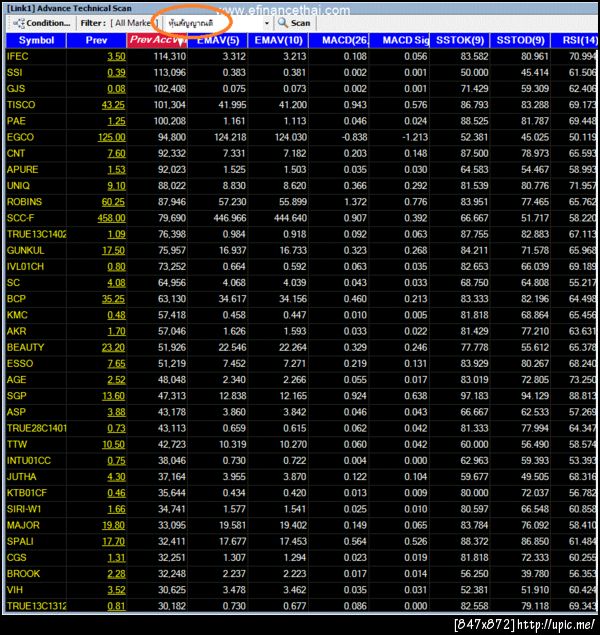The height and width of the screenshot is (635, 600).
Task: Sort by the EMAV(5) column header
Action: pyautogui.click(x=217, y=40)
